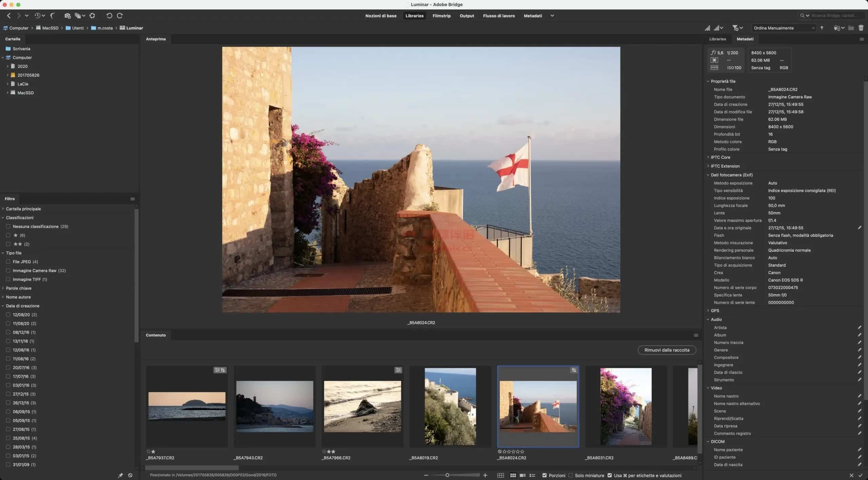Viewport: 868px width, 480px height.
Task: Click the trash delete icon
Action: (861, 28)
